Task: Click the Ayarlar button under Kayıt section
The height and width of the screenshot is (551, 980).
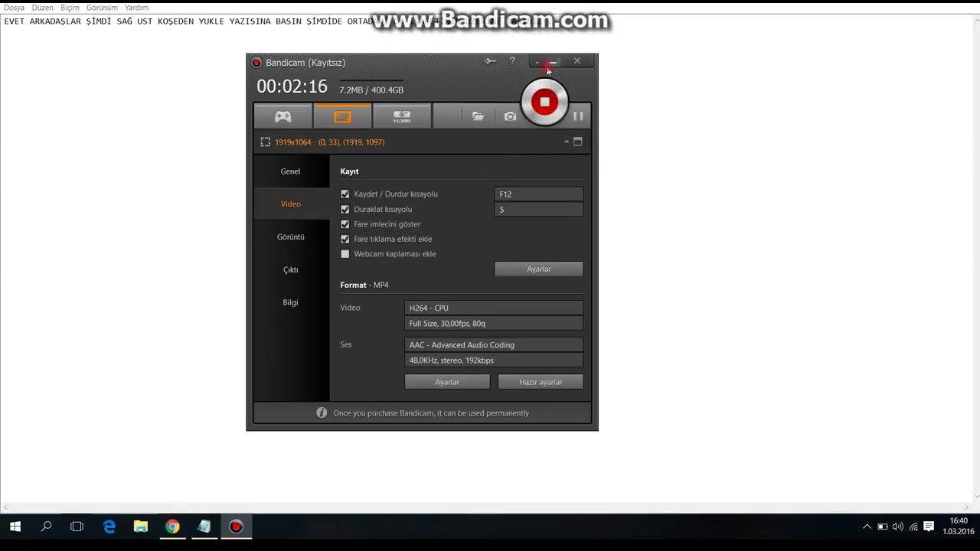Action: pyautogui.click(x=539, y=269)
